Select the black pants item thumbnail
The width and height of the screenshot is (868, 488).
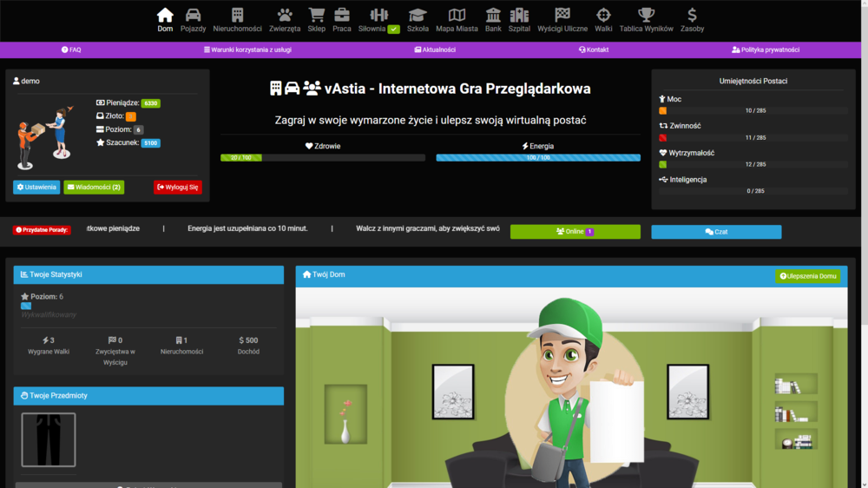tap(48, 440)
